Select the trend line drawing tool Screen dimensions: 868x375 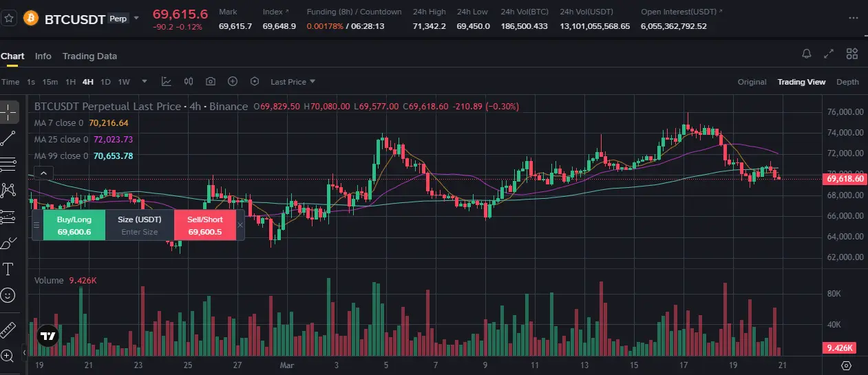(9, 138)
